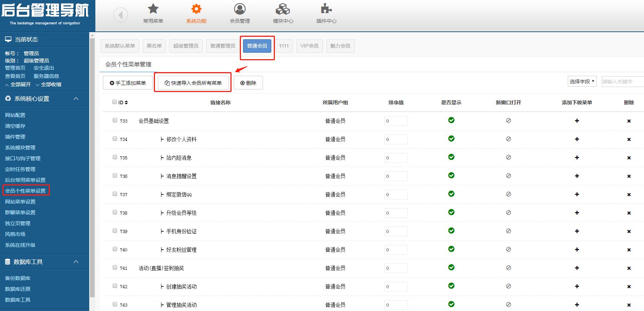Open 会员管理 user icon in top bar
The image size is (644, 311).
240,9
